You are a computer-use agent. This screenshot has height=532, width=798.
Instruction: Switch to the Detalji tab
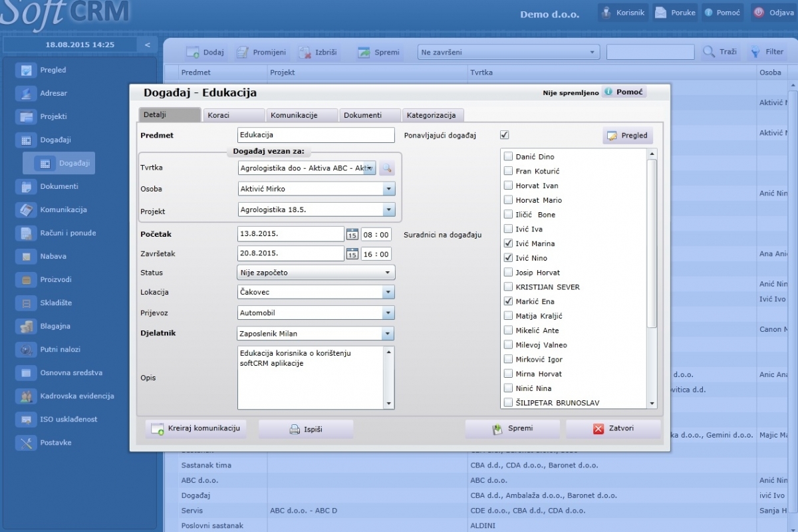click(170, 115)
